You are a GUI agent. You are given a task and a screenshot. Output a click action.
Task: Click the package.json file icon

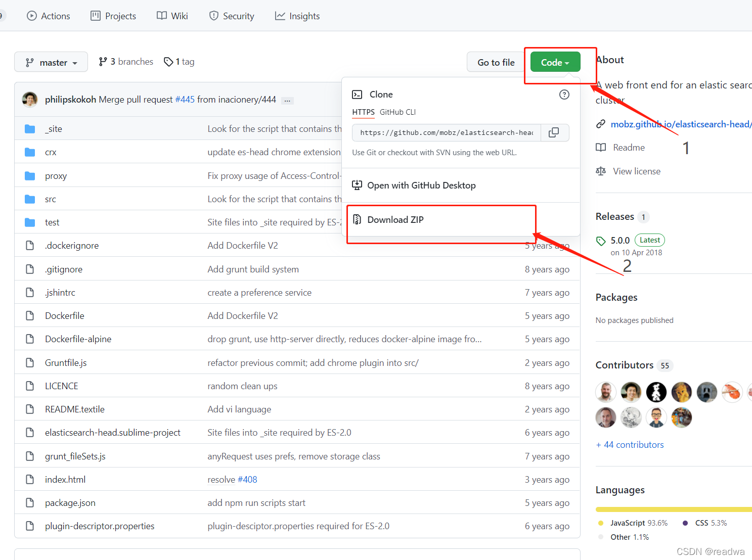[x=30, y=503]
